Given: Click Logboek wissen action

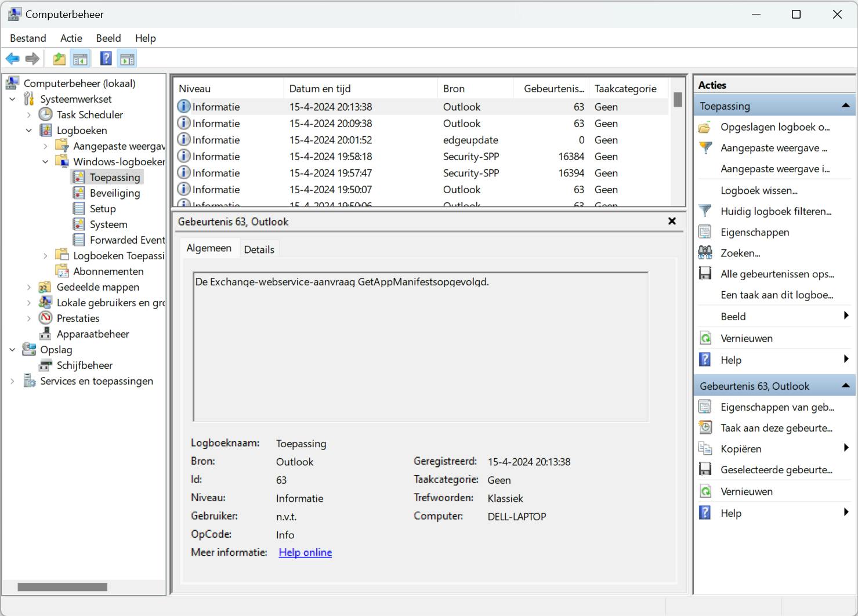Looking at the screenshot, I should click(759, 190).
